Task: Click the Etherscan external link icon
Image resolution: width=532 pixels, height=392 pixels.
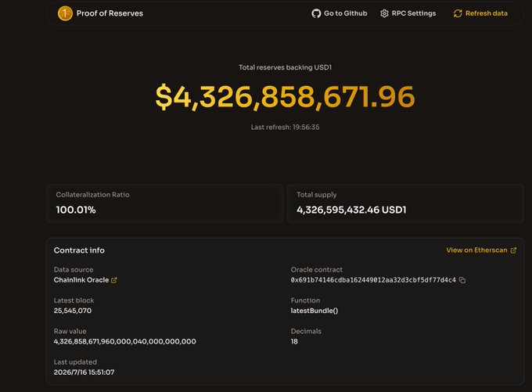Action: [513, 250]
